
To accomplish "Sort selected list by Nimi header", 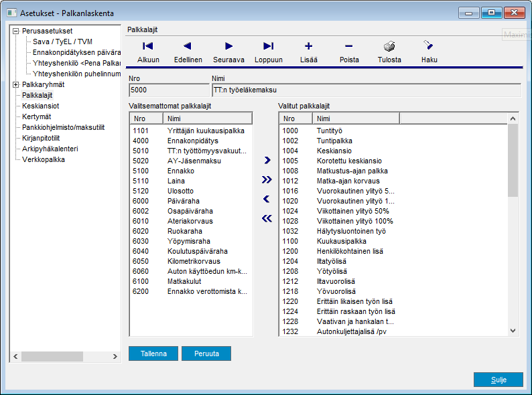I will pos(356,118).
